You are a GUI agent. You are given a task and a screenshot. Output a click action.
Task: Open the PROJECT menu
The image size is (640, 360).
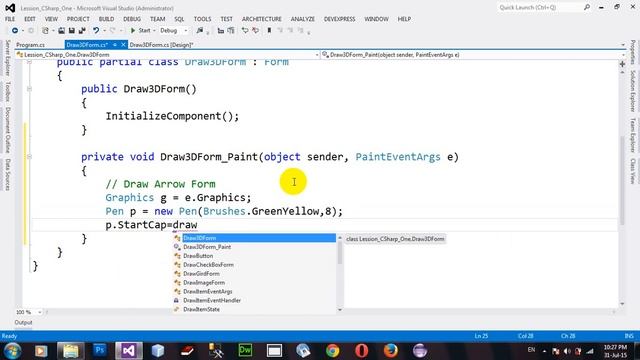coord(78,19)
